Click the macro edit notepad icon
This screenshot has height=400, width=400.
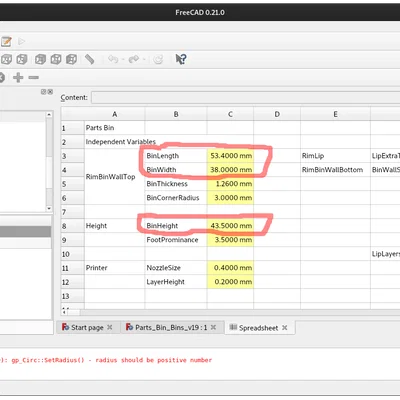(x=6, y=42)
